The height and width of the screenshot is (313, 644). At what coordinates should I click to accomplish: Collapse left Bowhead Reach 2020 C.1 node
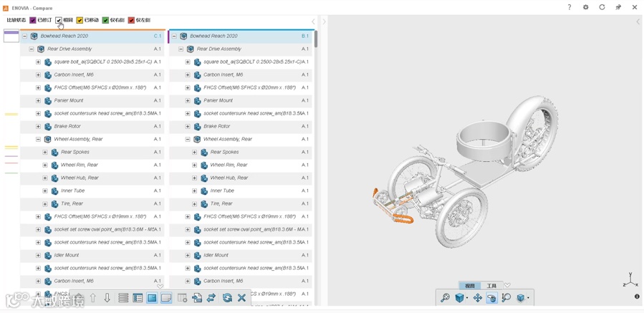[24, 36]
